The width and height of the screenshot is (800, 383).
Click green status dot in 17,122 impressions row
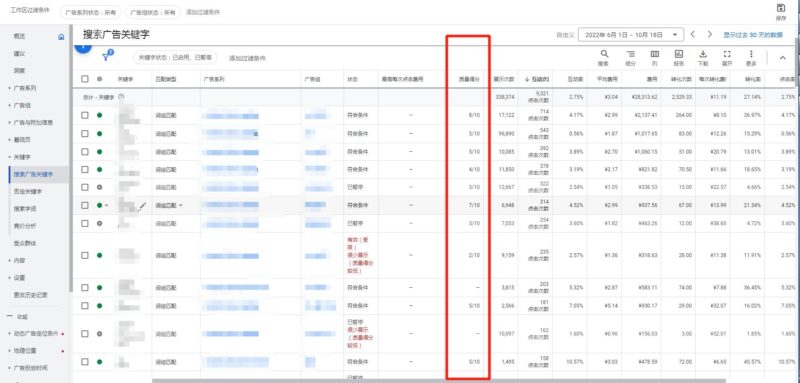99,115
